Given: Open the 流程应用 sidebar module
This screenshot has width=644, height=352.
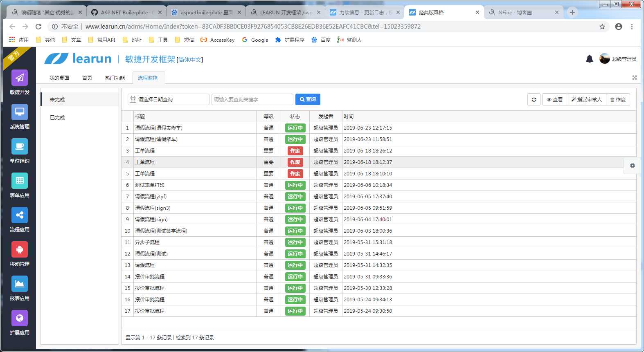Looking at the screenshot, I should (x=20, y=220).
